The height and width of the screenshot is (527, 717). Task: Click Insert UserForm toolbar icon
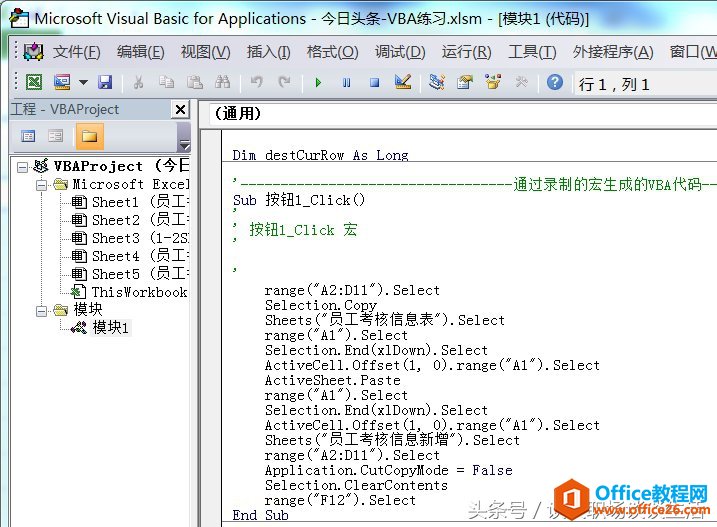(62, 82)
